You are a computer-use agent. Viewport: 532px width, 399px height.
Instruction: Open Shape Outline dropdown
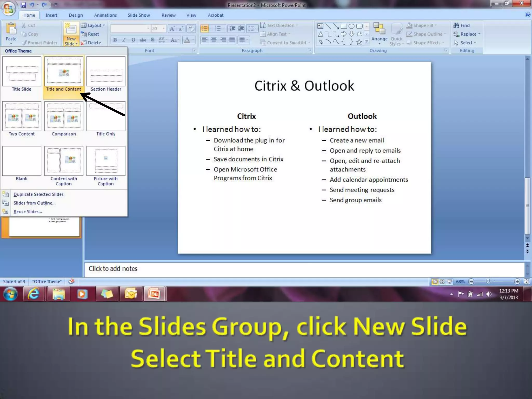coord(426,34)
